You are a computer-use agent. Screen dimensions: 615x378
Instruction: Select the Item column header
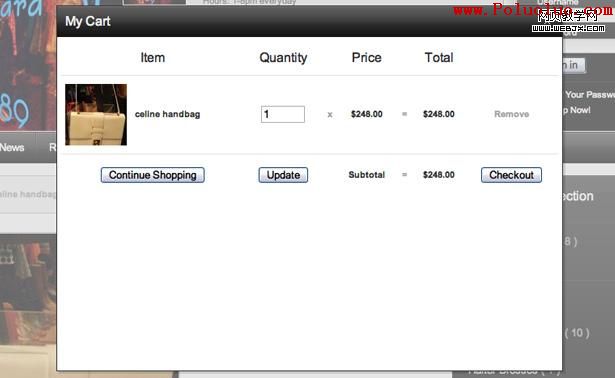coord(153,58)
